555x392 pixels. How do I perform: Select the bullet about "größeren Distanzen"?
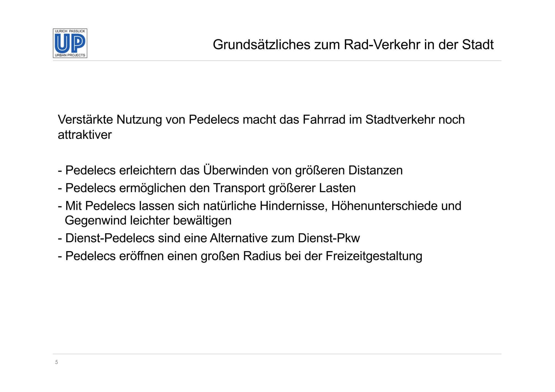pyautogui.click(x=230, y=170)
